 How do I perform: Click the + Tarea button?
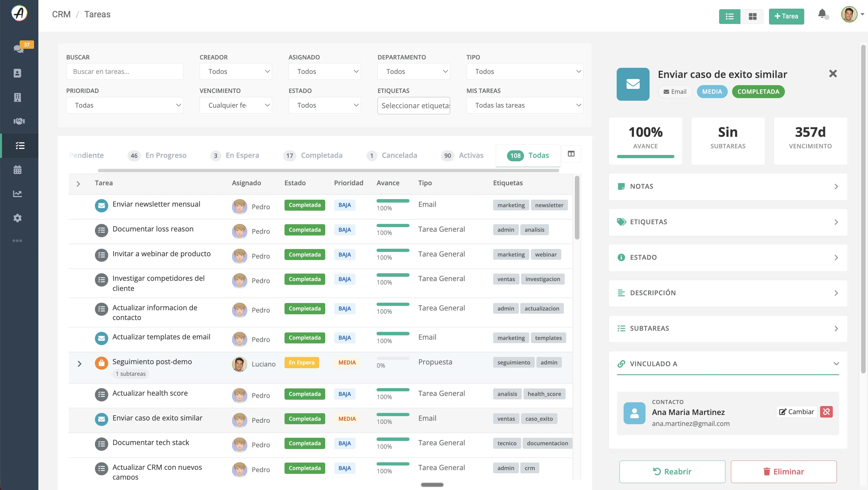coord(786,16)
